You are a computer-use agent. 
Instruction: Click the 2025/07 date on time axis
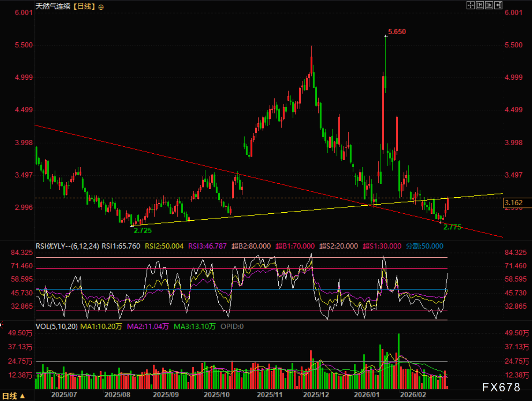coord(64,394)
